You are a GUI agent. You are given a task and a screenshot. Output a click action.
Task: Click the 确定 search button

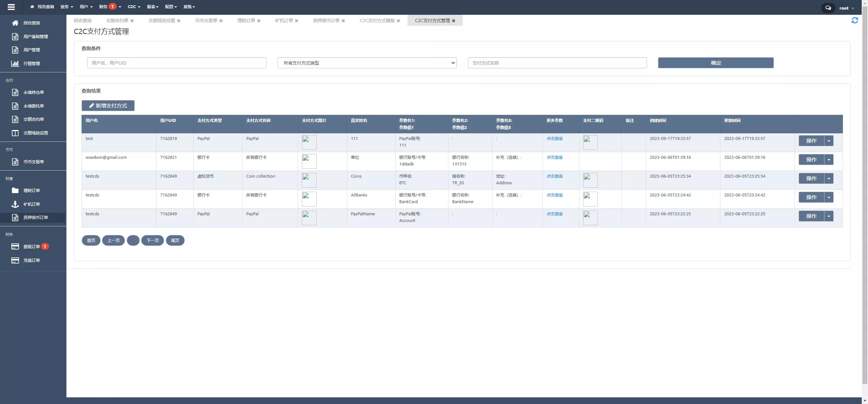(x=716, y=63)
